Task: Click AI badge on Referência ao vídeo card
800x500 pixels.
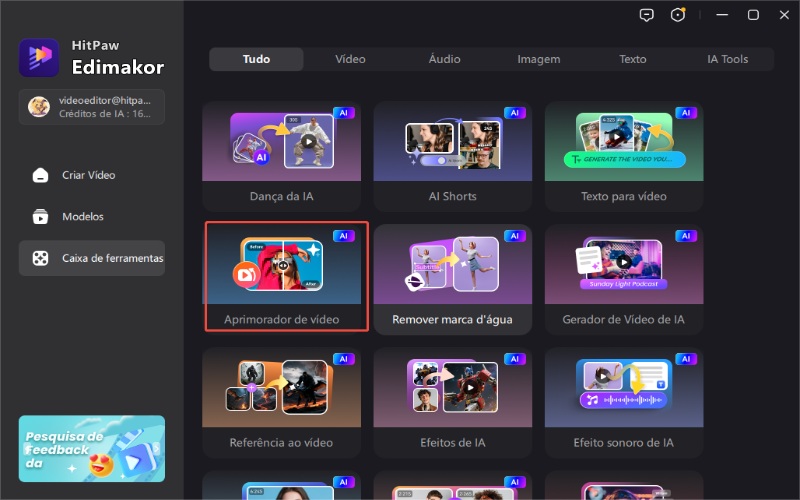Action: tap(343, 359)
